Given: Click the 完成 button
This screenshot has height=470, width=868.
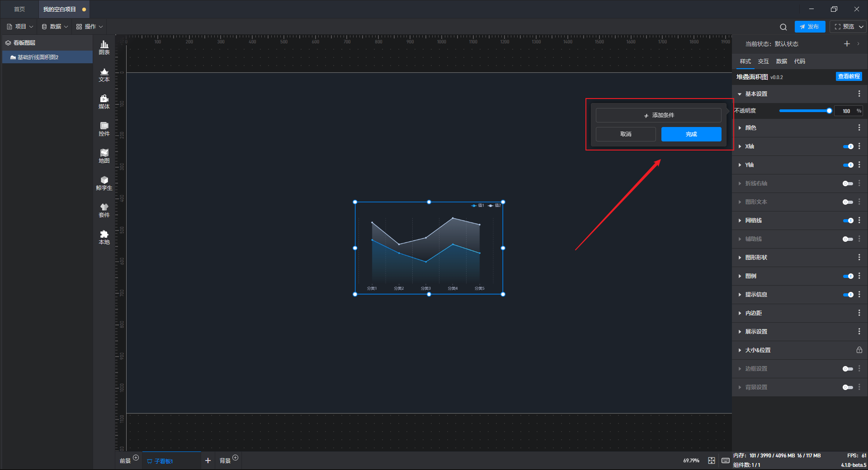Looking at the screenshot, I should [x=691, y=134].
